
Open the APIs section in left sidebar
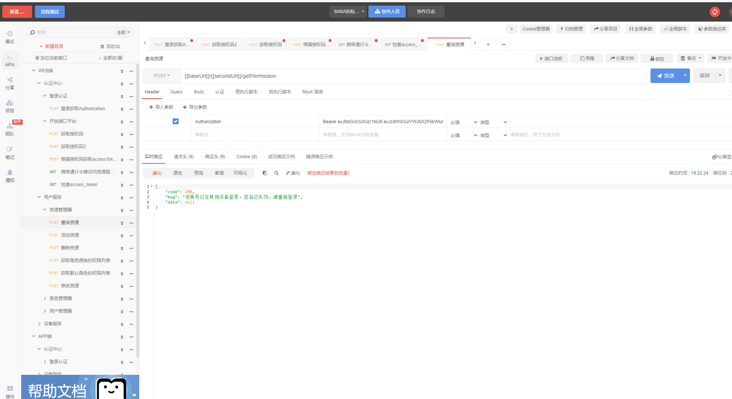click(10, 60)
